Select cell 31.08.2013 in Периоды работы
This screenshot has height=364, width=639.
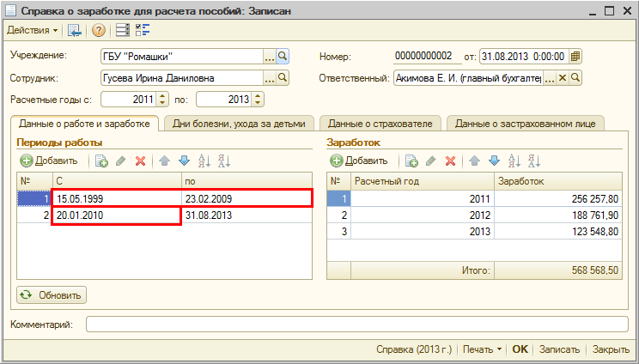246,215
